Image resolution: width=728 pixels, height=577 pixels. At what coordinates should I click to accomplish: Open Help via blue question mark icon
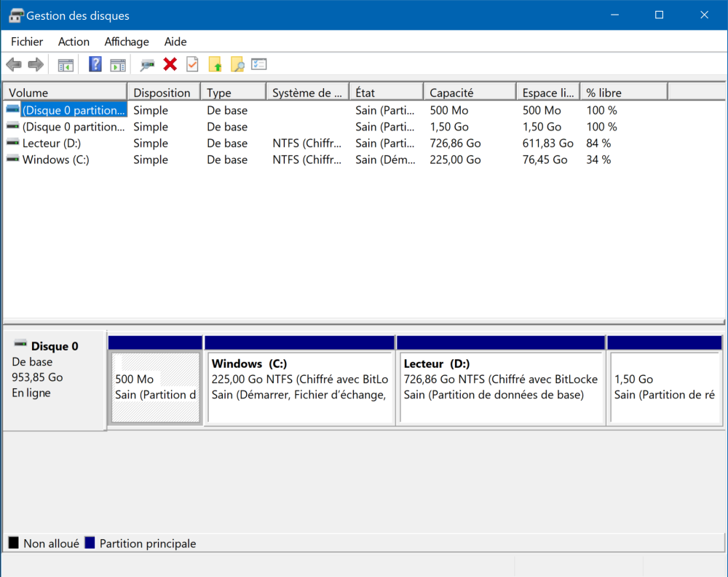click(95, 65)
